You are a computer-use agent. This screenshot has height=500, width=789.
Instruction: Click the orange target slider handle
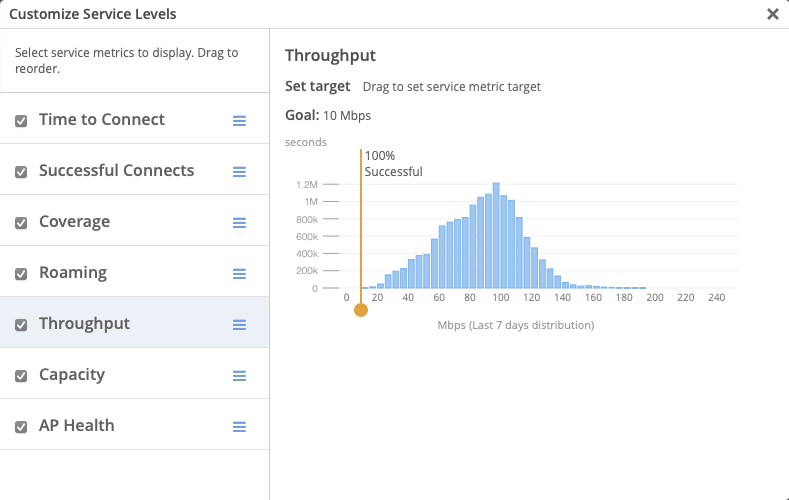(361, 310)
